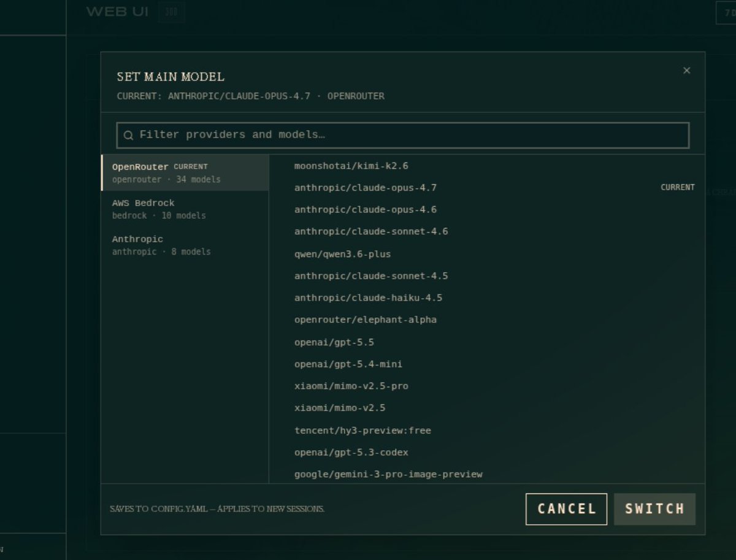Choose google/gemini-3-pro-image-preview model
This screenshot has width=736, height=560.
pos(487,474)
